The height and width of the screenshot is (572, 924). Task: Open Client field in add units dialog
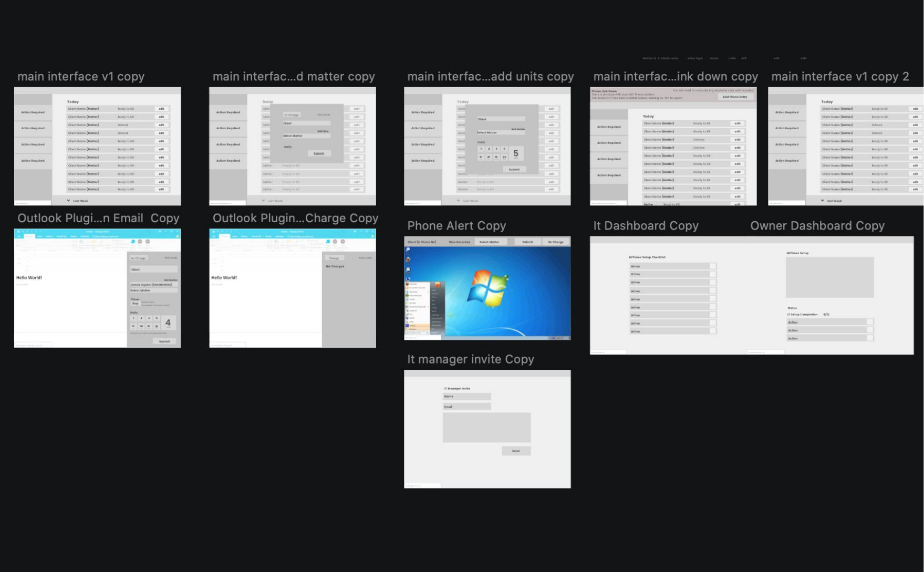(501, 119)
